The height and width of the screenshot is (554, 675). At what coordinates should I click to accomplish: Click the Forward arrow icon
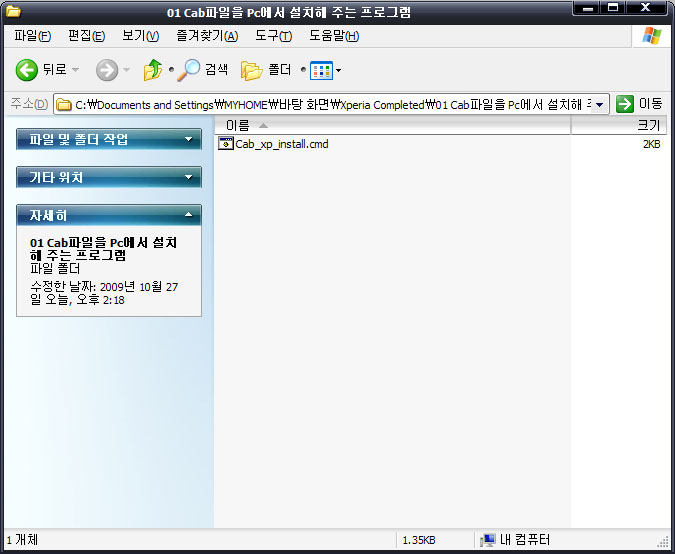click(107, 70)
